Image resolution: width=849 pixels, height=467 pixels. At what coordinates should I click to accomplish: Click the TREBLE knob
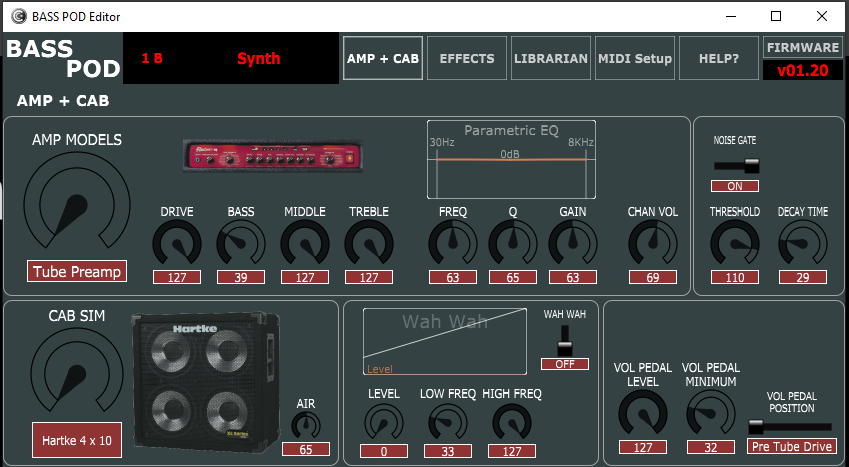pyautogui.click(x=369, y=244)
